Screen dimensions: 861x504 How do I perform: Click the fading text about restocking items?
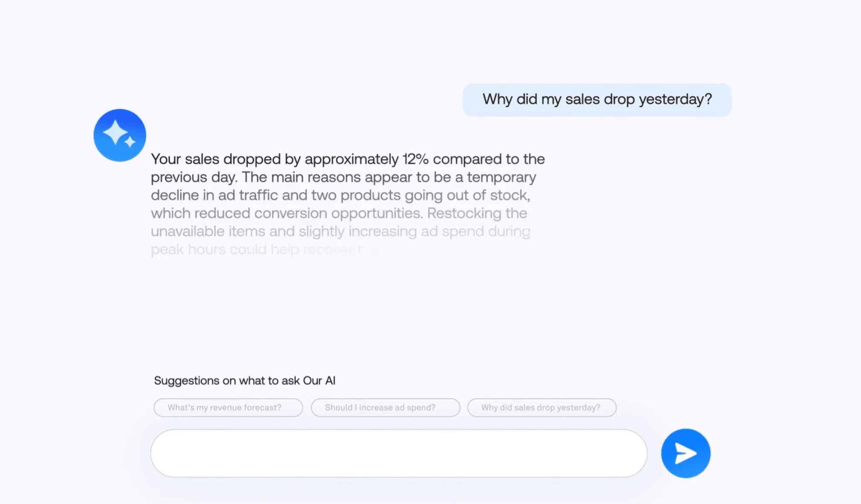(x=340, y=232)
